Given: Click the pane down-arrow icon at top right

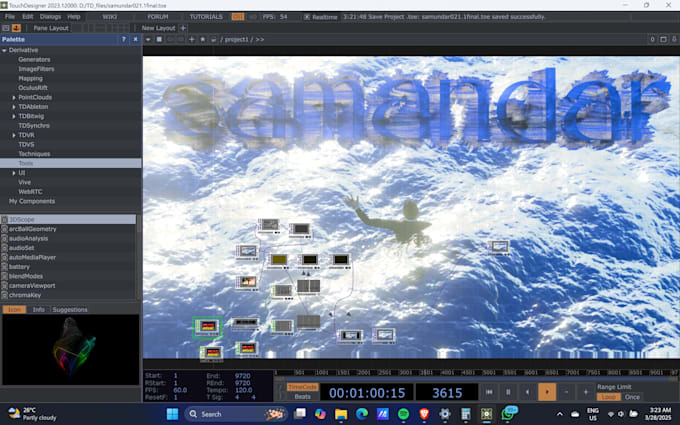Looking at the screenshot, I should point(674,39).
